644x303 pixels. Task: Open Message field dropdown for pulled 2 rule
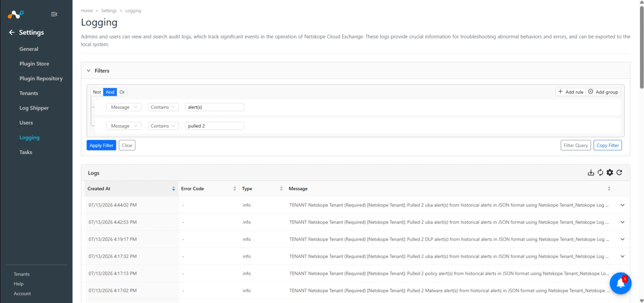click(x=124, y=126)
